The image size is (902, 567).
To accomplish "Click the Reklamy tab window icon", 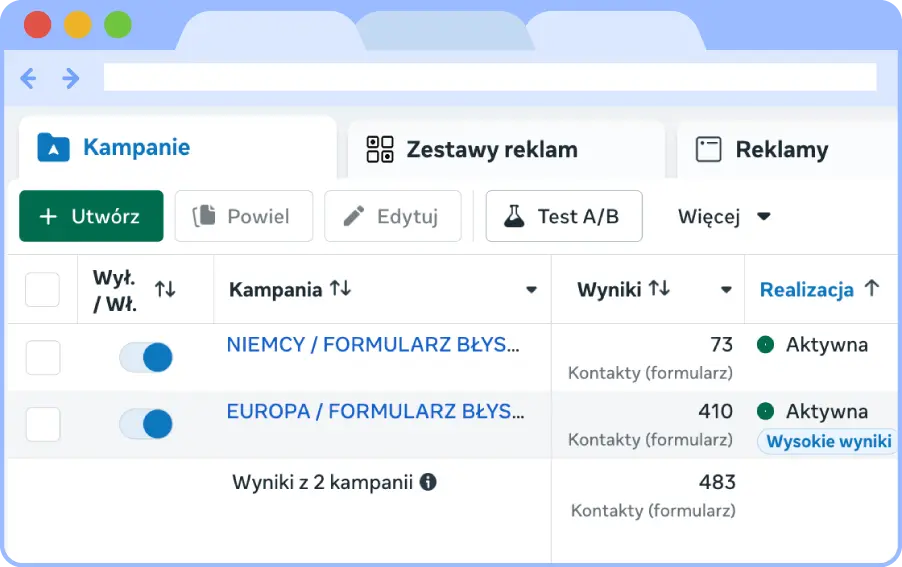I will pyautogui.click(x=709, y=150).
